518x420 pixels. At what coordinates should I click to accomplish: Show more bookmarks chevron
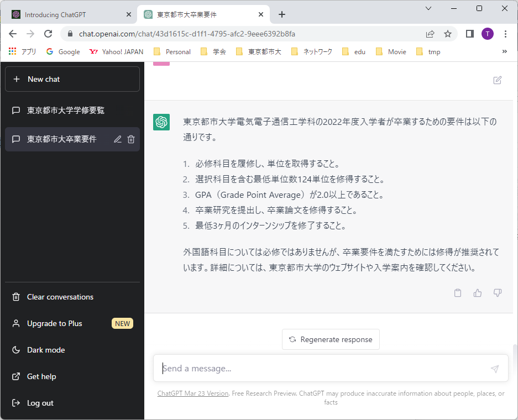(504, 51)
